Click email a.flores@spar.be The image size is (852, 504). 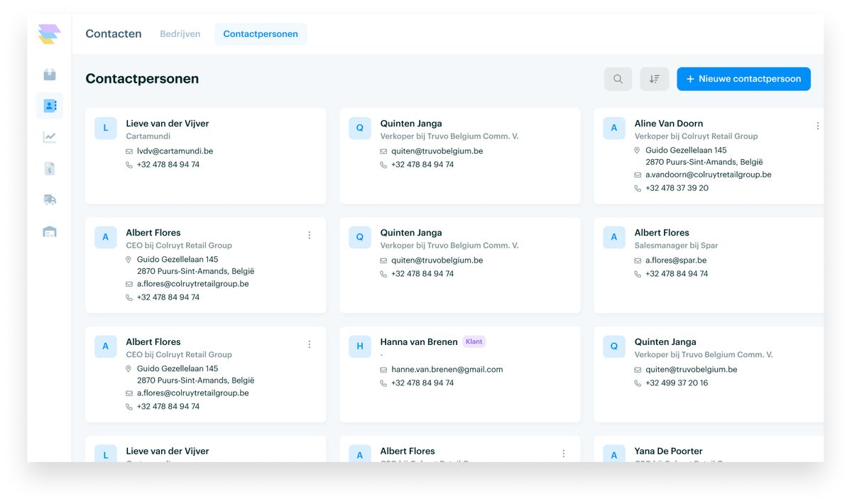point(676,261)
